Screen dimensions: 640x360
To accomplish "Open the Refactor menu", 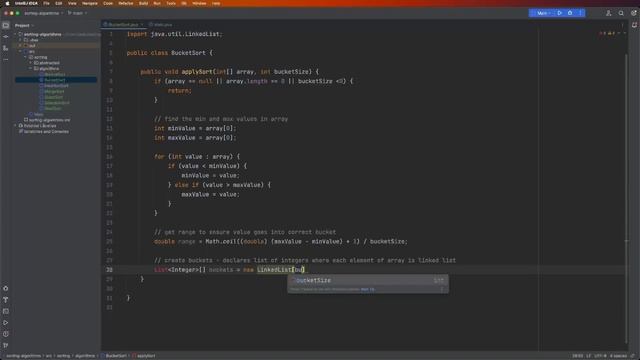I will click(x=126, y=3).
